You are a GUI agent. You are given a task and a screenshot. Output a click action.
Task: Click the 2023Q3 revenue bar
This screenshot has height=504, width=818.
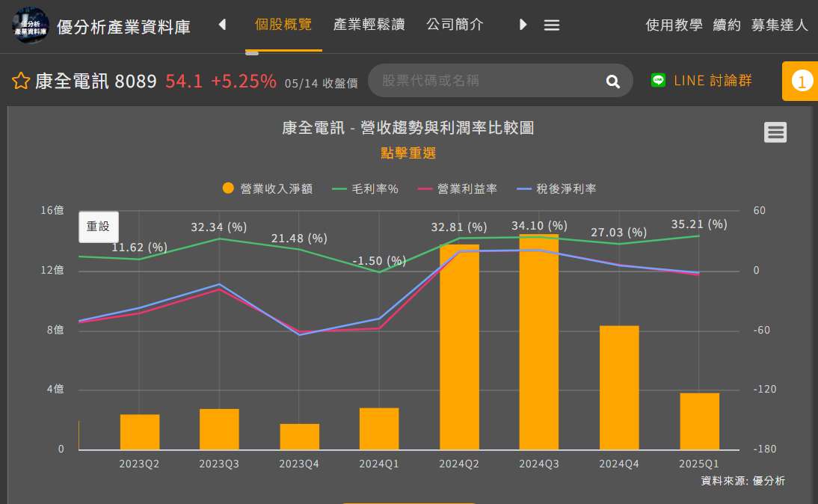coord(219,429)
